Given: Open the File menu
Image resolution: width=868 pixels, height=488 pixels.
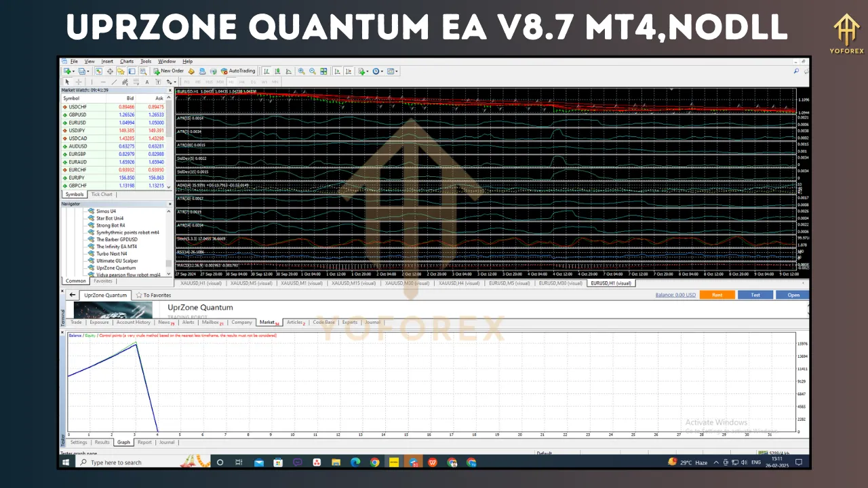Looking at the screenshot, I should pyautogui.click(x=74, y=61).
